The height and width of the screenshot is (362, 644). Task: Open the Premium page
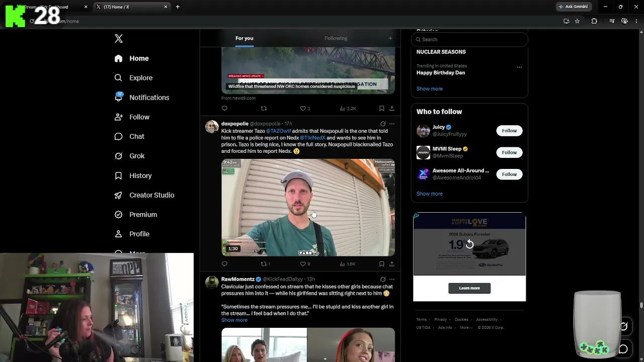(135, 215)
